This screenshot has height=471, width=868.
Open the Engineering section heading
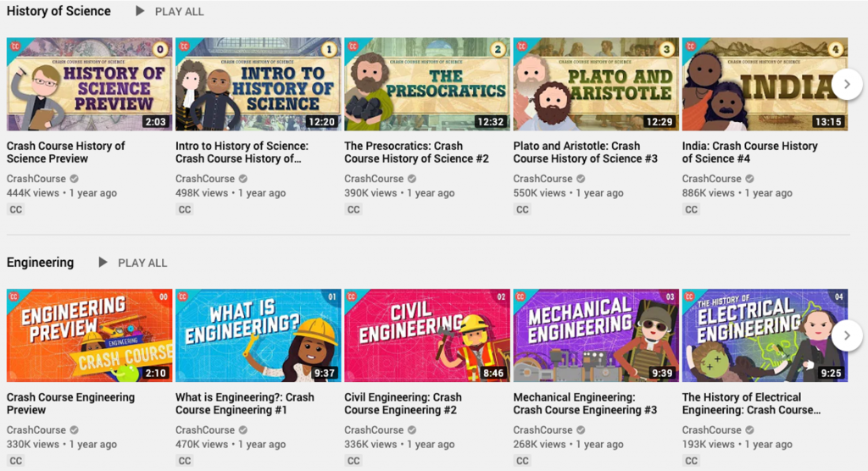[40, 263]
